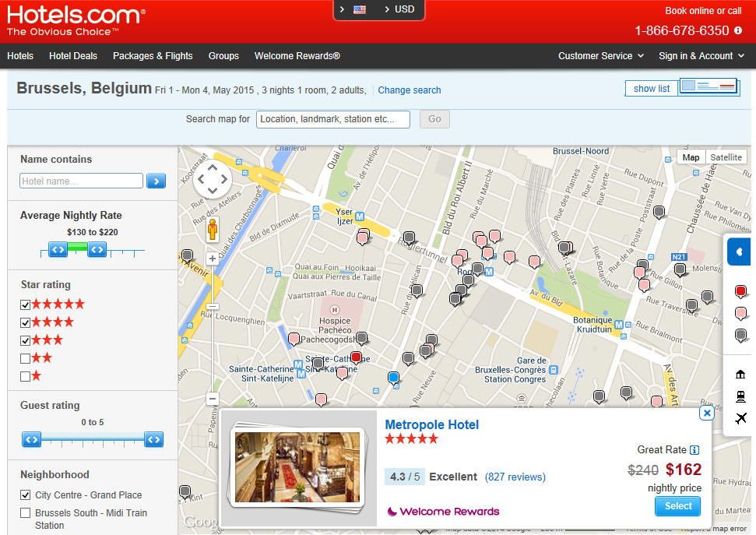This screenshot has width=756, height=535.
Task: Click the list view layout icon
Action: [x=709, y=87]
